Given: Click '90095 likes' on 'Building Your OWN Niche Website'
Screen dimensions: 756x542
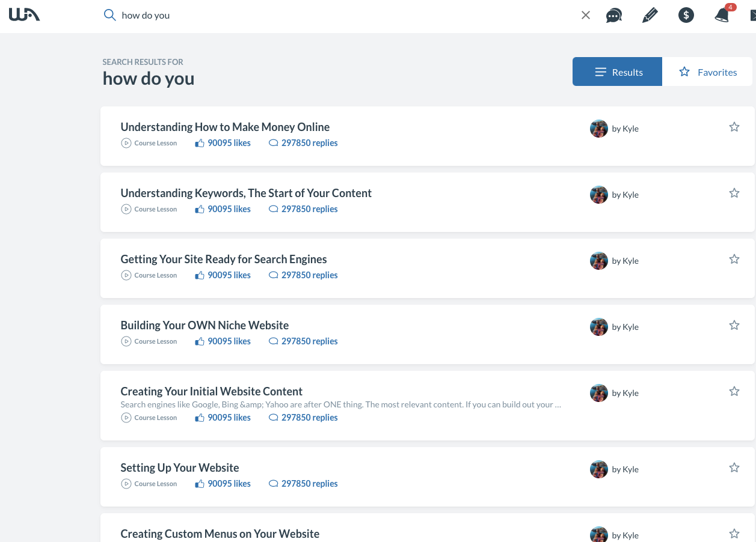Looking at the screenshot, I should pos(229,341).
